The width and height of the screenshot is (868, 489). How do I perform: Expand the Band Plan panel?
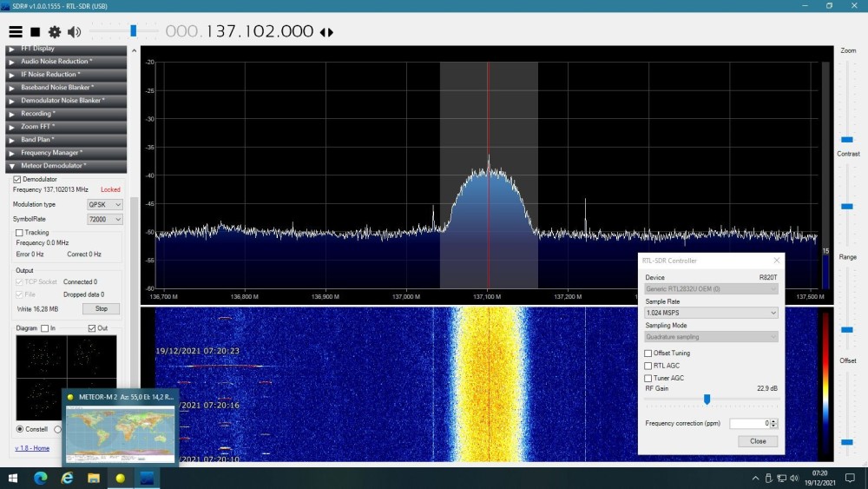[x=66, y=140]
